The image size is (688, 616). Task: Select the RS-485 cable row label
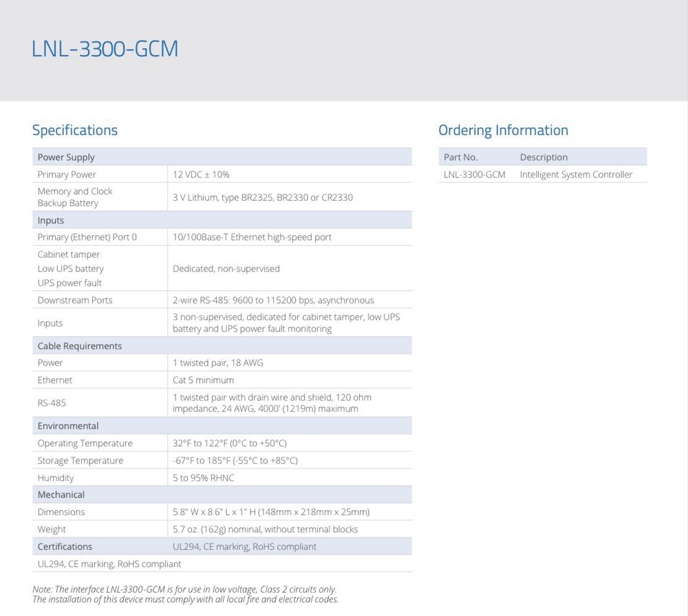(52, 404)
